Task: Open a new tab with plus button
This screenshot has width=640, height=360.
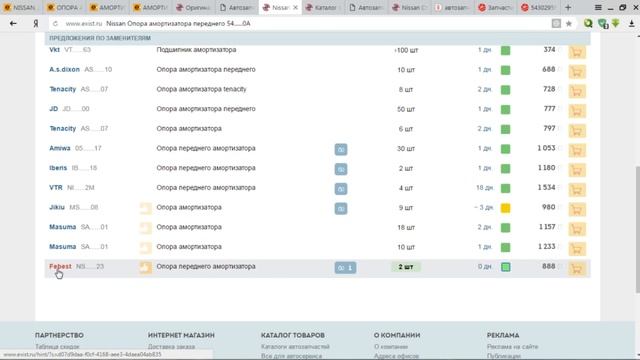Action: click(x=568, y=7)
